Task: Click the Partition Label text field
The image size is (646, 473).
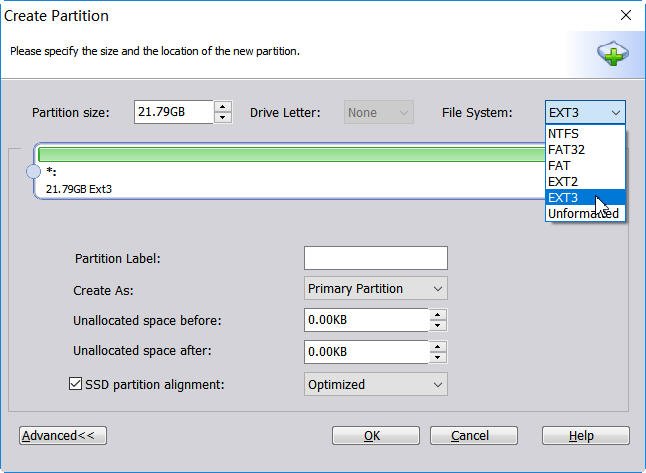Action: [375, 258]
